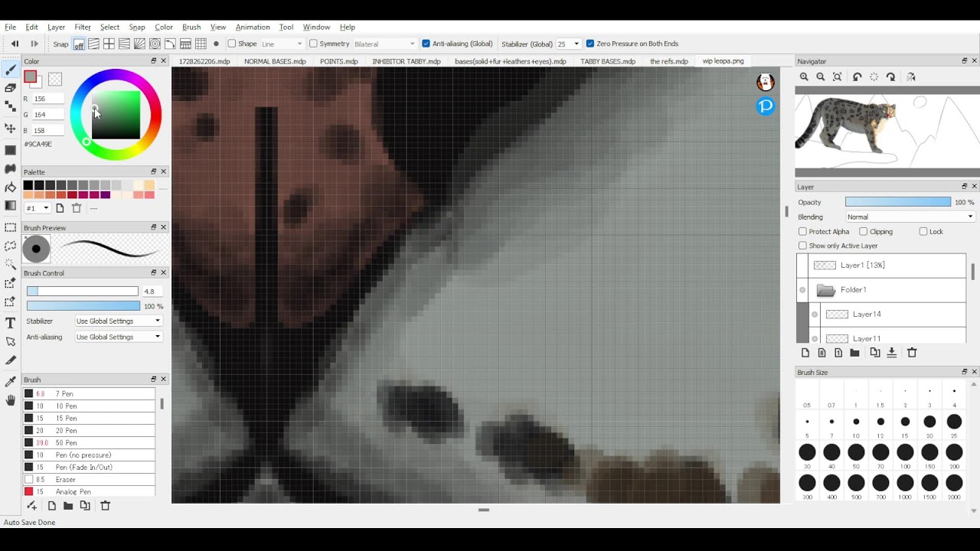Adjust the layer Opacity slider
Screen dimensions: 980x551
898,202
